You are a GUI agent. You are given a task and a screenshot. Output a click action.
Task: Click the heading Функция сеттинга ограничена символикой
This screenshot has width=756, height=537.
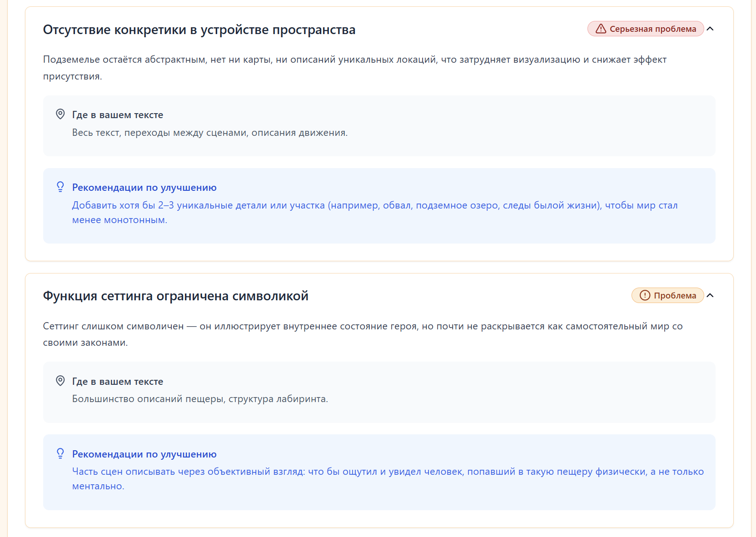point(175,296)
